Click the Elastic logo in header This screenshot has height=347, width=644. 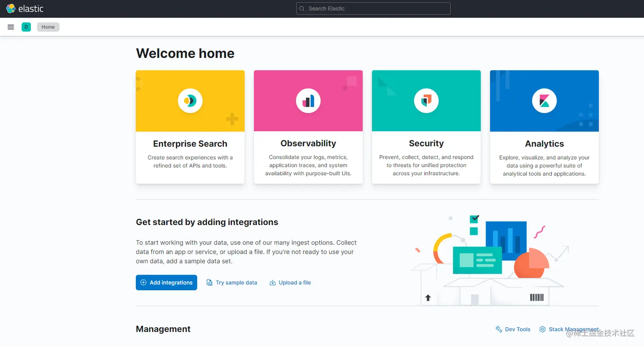click(25, 9)
